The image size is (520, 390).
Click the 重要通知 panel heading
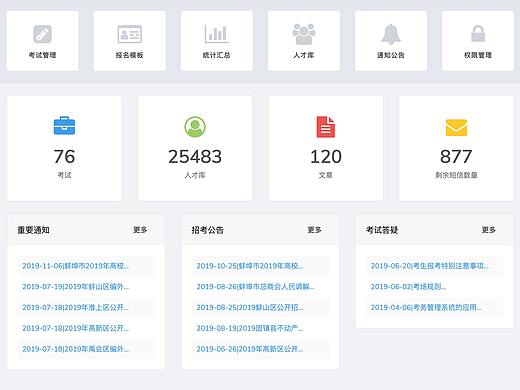(x=33, y=230)
